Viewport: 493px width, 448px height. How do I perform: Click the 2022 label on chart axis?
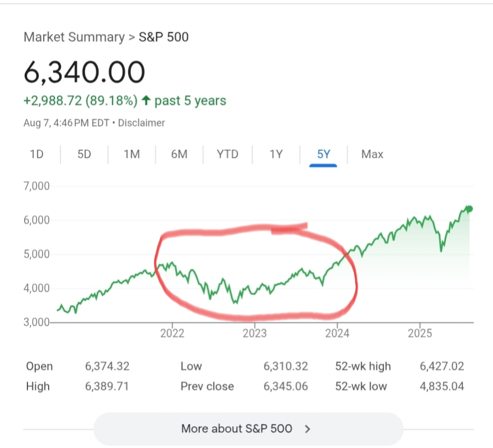(x=171, y=333)
